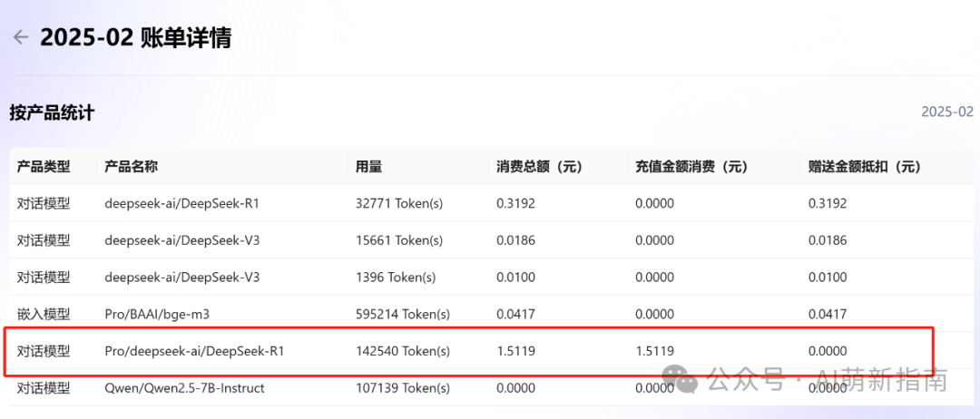The image size is (980, 419).
Task: Click 0.0417 in the 赠送金额抵扣 column
Action: point(827,314)
